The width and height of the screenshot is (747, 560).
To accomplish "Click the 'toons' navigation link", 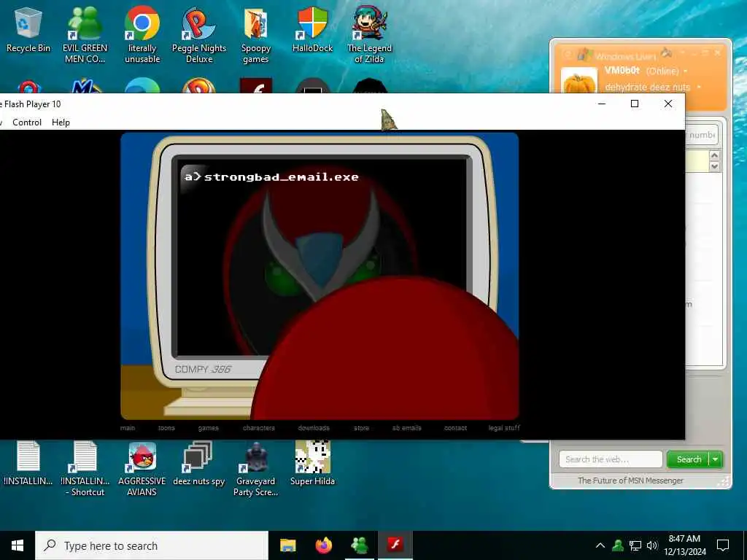I will [x=166, y=427].
